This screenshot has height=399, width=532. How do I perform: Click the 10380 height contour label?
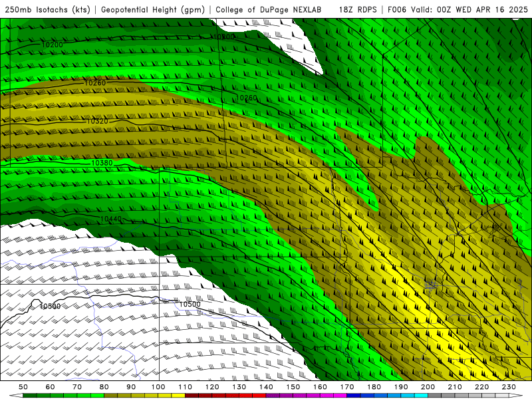pos(102,163)
